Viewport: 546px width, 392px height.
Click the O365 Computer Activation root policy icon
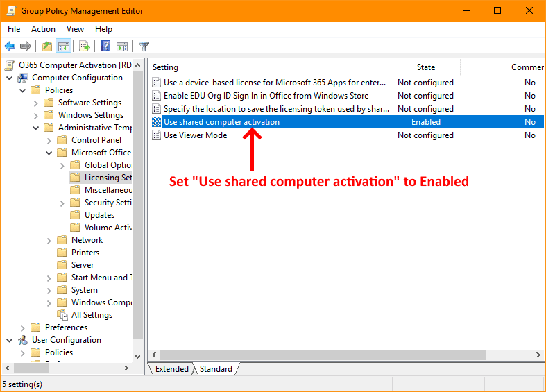(10, 65)
